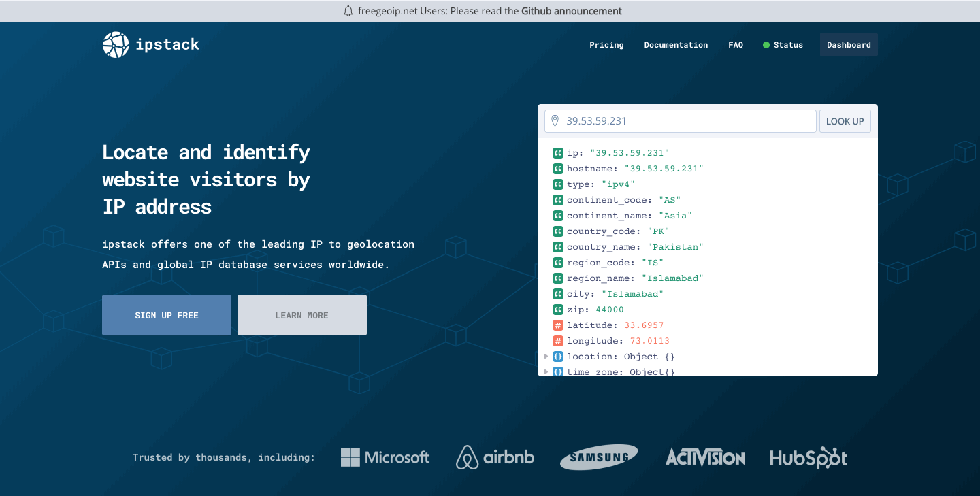The width and height of the screenshot is (980, 496).
Task: Click the LOOK UP button
Action: pos(845,121)
